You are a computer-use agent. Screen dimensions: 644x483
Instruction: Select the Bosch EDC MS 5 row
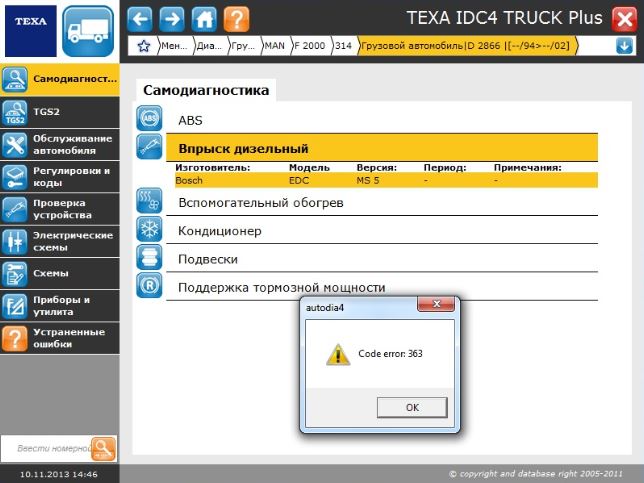click(386, 180)
